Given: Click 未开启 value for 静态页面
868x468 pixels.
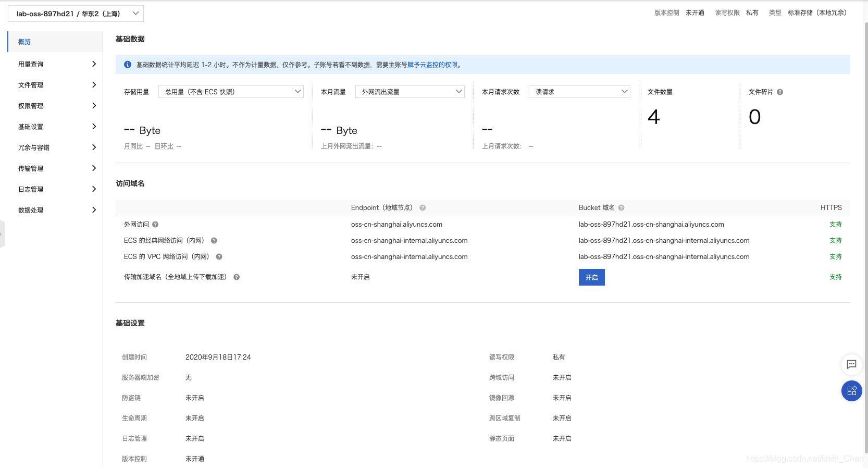Looking at the screenshot, I should click(x=562, y=439).
